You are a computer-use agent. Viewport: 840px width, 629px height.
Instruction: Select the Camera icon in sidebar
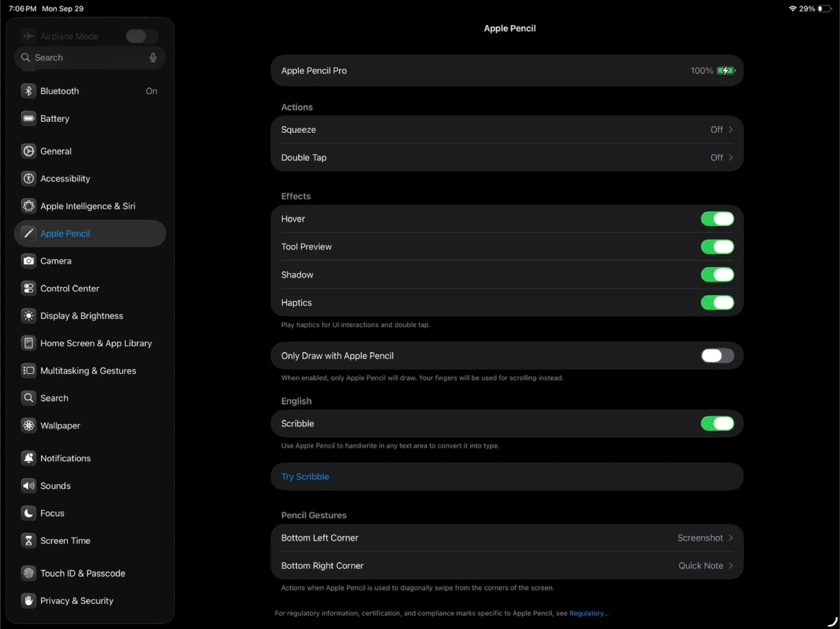pos(28,261)
